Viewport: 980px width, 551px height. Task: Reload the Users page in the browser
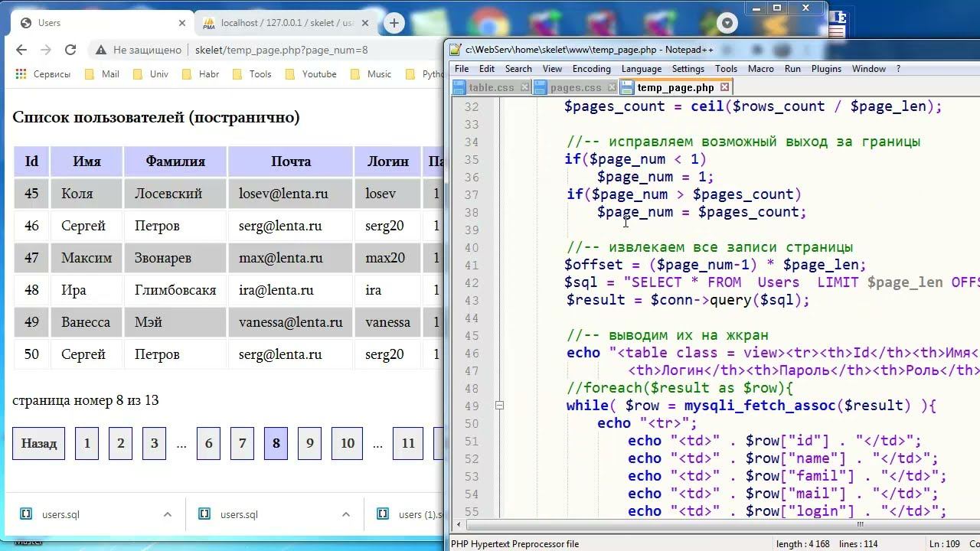tap(70, 50)
